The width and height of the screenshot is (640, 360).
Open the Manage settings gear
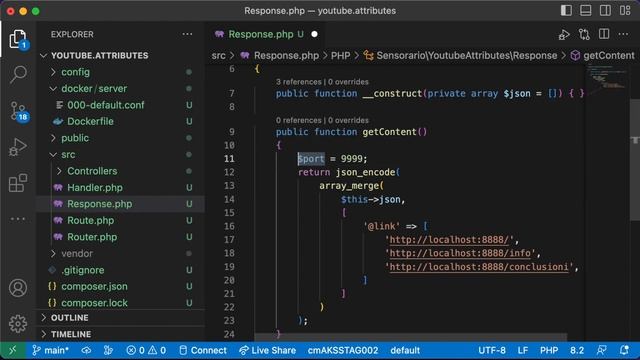point(18,324)
